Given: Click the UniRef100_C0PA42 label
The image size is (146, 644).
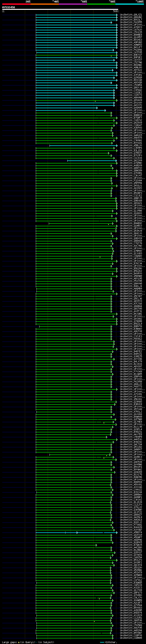Looking at the screenshot, I should 131,90.
